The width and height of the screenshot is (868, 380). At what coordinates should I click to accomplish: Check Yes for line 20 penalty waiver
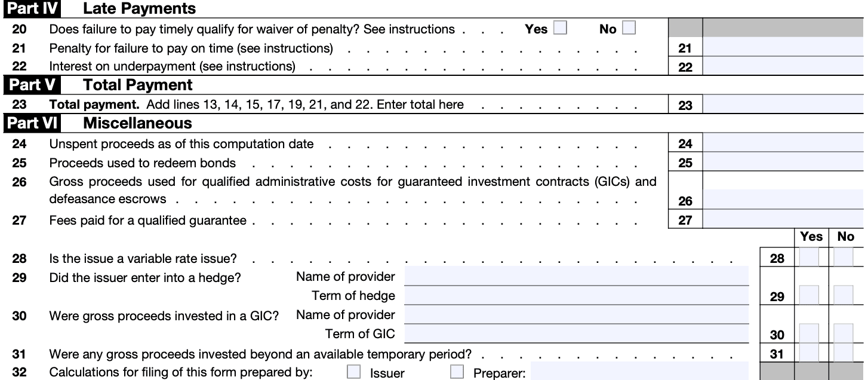(560, 29)
